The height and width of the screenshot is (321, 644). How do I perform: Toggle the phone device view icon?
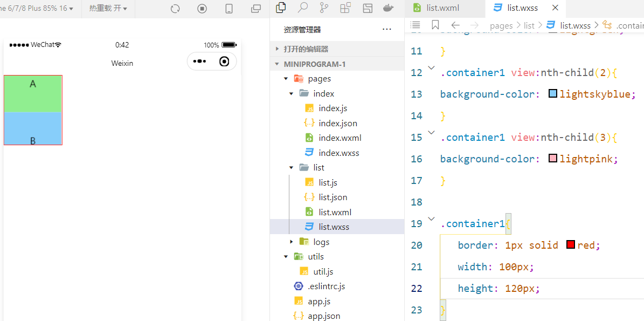[229, 9]
